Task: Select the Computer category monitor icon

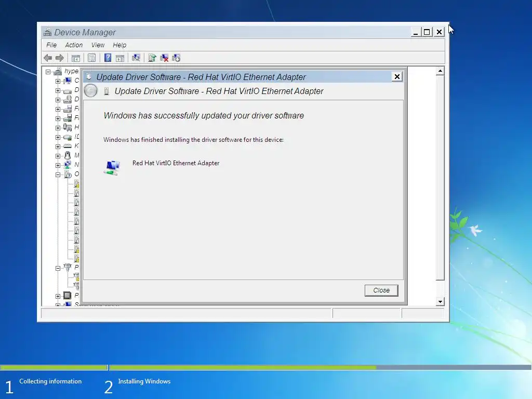Action: pyautogui.click(x=68, y=81)
